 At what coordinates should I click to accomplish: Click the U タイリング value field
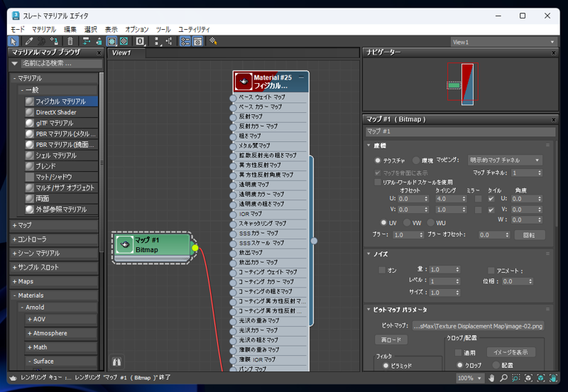click(x=448, y=199)
